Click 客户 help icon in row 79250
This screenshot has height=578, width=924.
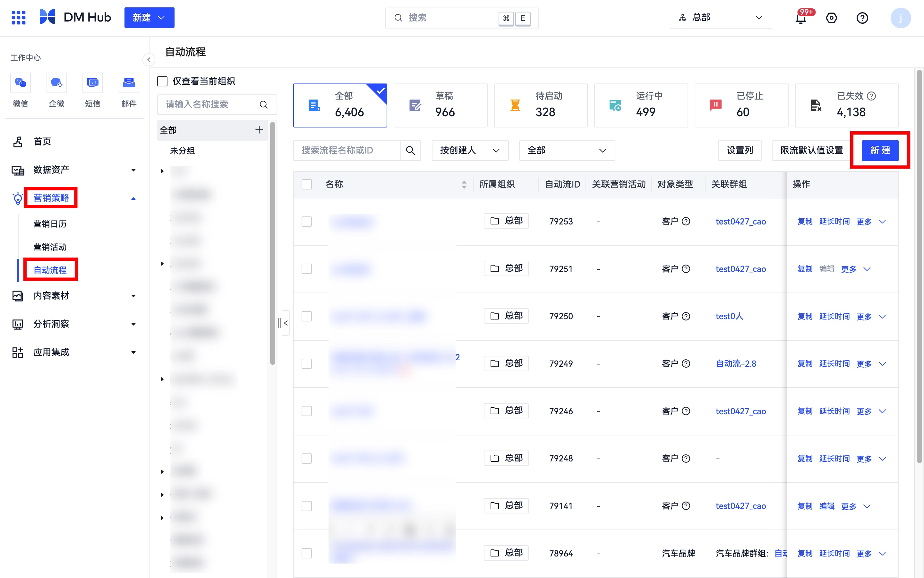pos(686,316)
